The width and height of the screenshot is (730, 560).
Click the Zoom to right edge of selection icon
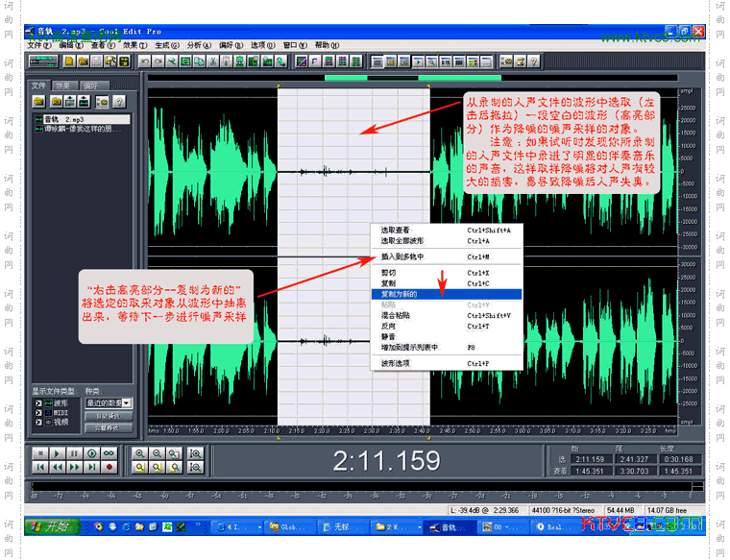[x=175, y=467]
